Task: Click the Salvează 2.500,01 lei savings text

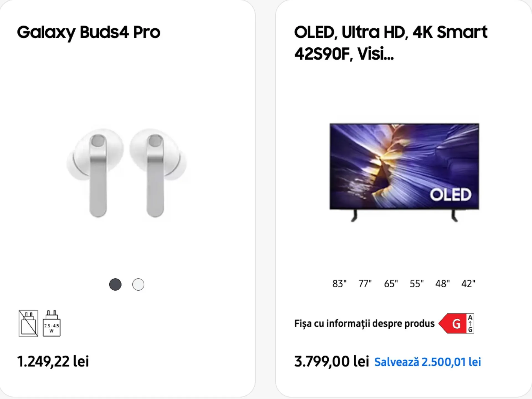Action: point(428,362)
